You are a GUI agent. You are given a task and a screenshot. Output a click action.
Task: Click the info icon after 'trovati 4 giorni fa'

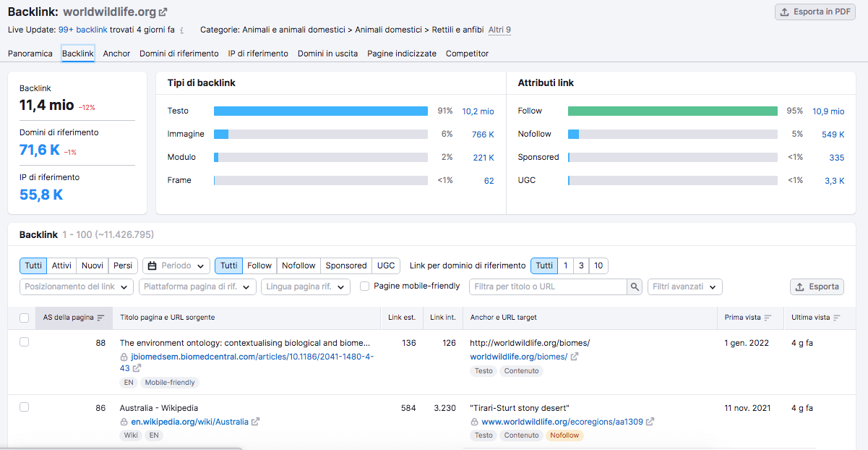pyautogui.click(x=181, y=30)
